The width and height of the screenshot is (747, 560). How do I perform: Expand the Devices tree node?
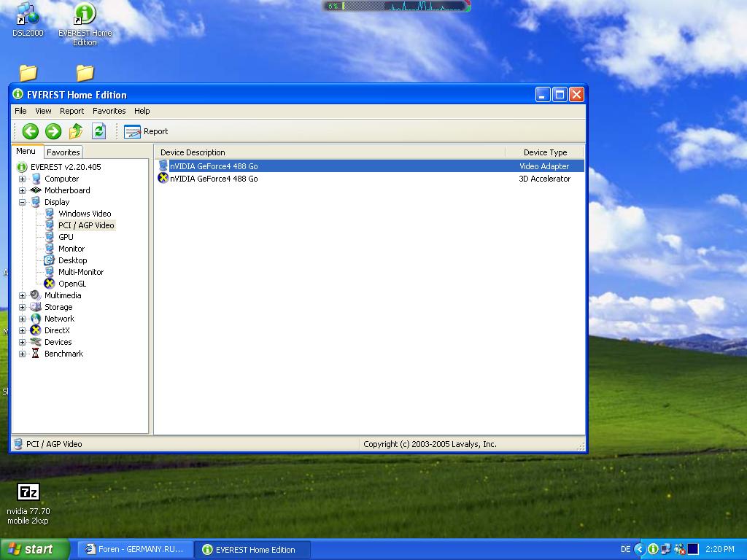point(22,343)
